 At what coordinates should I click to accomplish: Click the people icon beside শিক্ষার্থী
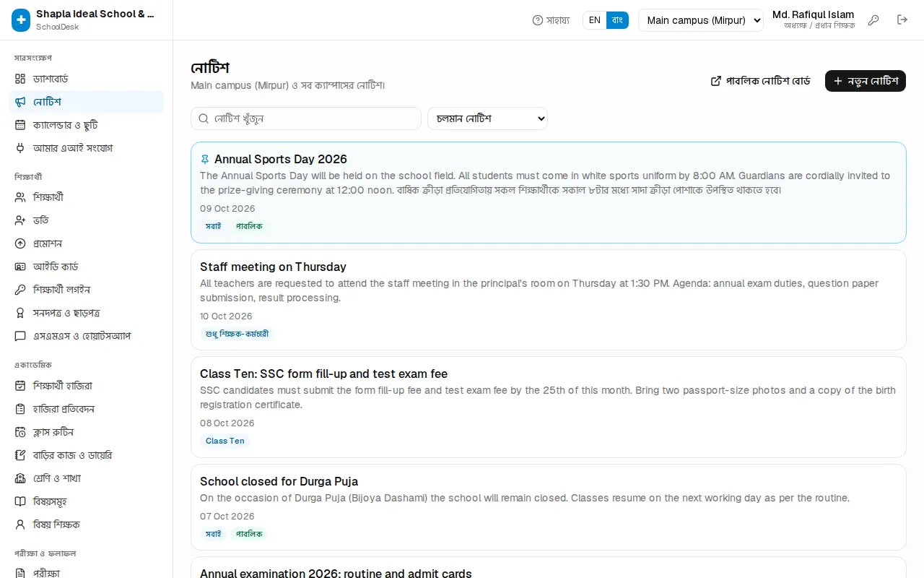[20, 197]
